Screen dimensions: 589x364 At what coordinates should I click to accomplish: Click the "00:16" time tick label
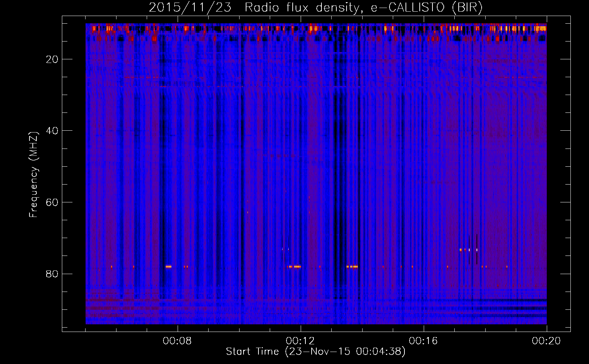[423, 341]
